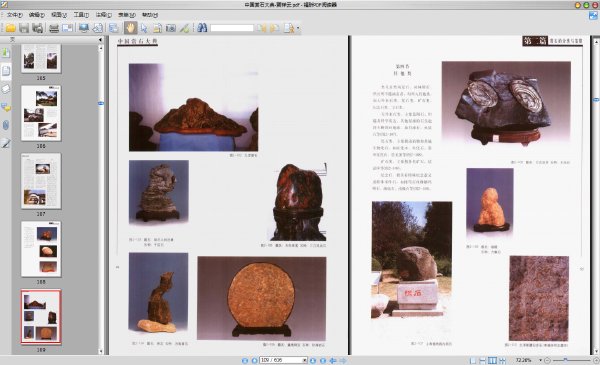
Task: Click the top-right blue corner icon
Action: click(x=593, y=16)
